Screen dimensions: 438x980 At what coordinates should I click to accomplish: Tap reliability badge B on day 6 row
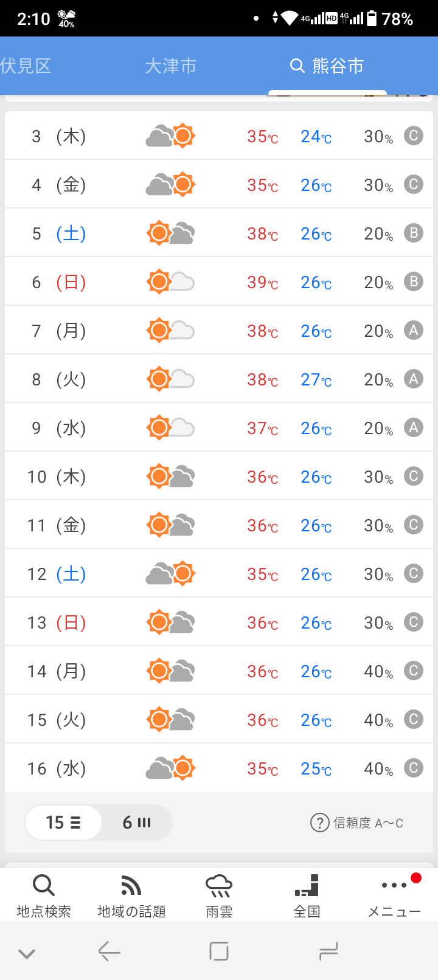point(414,281)
